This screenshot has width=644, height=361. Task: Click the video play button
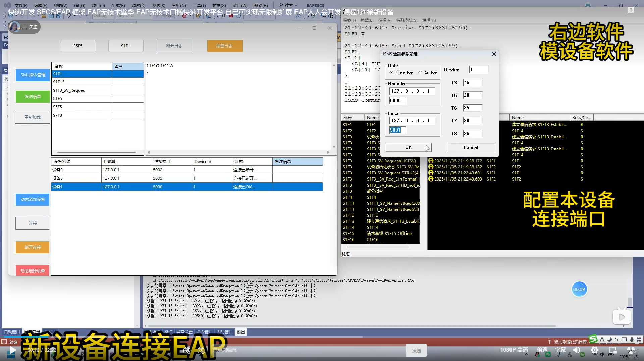point(12,350)
